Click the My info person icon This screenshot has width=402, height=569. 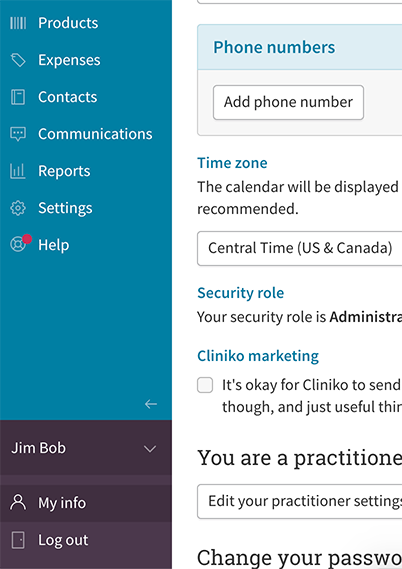(18, 503)
